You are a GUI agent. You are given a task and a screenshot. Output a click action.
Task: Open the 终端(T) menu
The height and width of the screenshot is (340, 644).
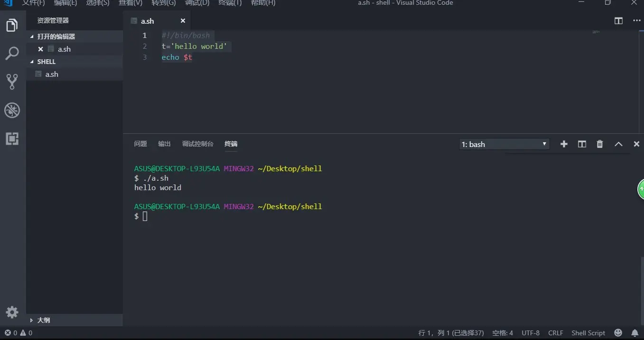pyautogui.click(x=230, y=3)
